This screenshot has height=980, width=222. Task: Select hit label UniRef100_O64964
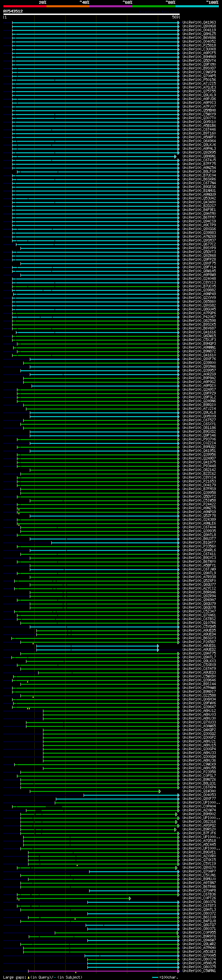coord(199,141)
